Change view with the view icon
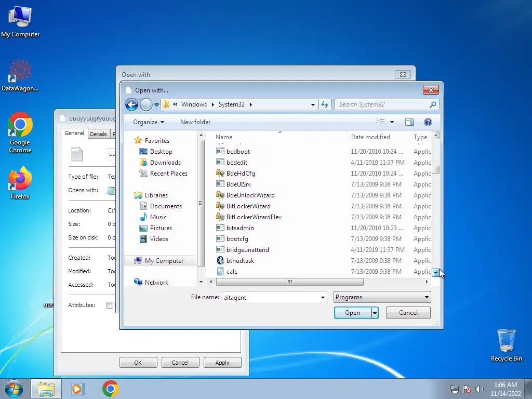 point(381,122)
